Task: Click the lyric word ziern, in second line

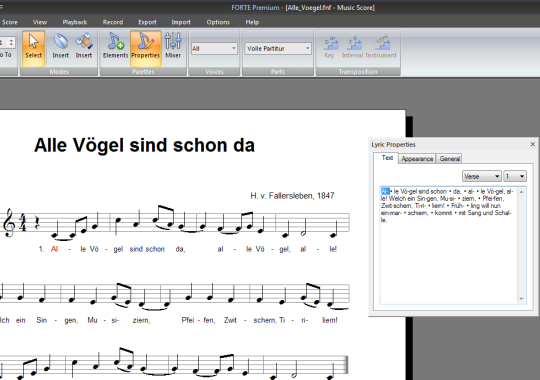Action: [x=142, y=320]
